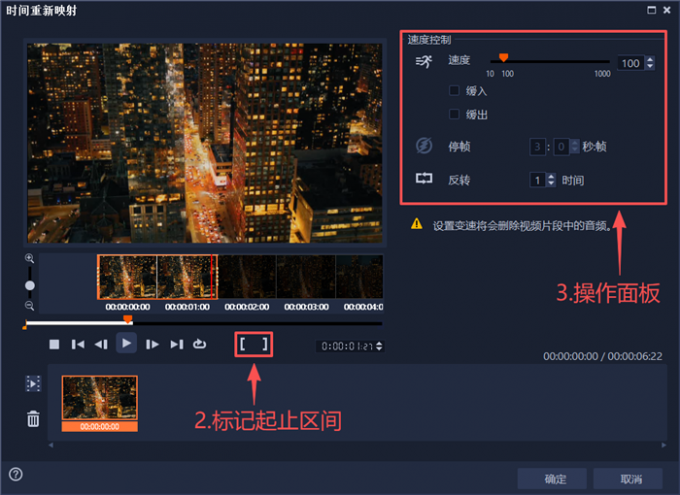Increase speed with the up stepper arrow

[650, 59]
